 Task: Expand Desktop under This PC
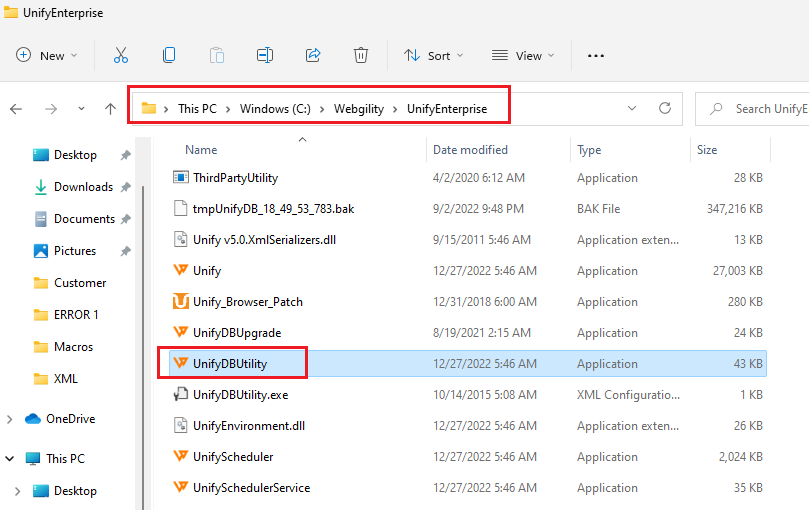tap(17, 491)
